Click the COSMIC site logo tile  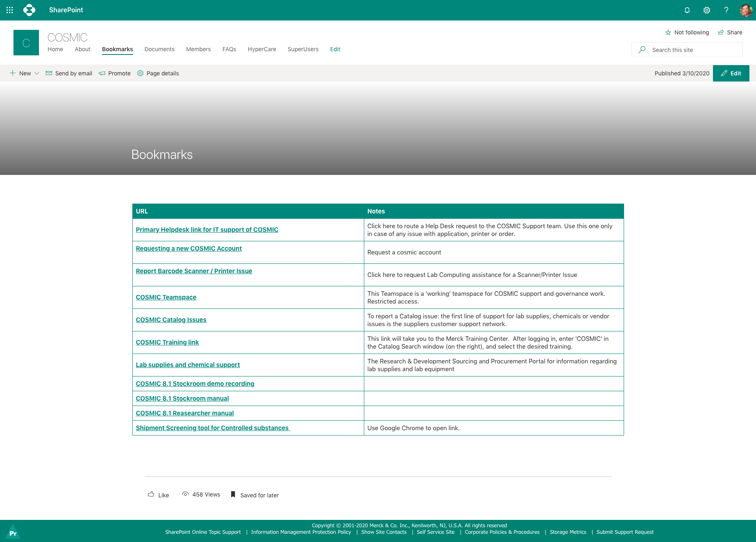[26, 43]
